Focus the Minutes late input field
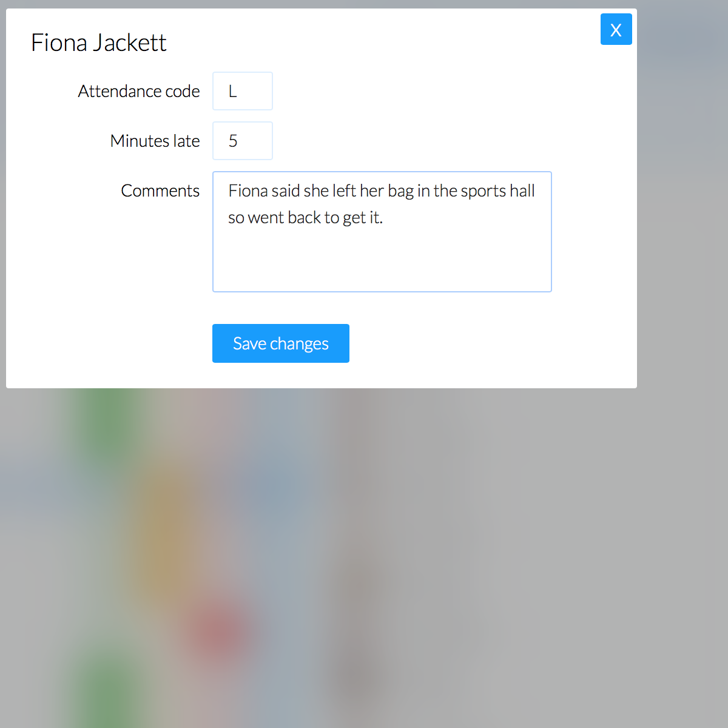This screenshot has height=728, width=728. click(x=243, y=141)
